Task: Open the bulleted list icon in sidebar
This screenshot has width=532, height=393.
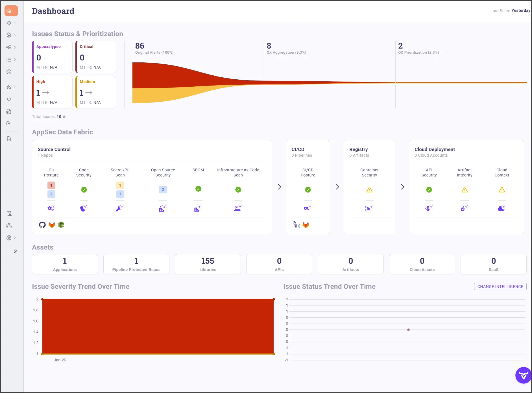Action: 9,60
